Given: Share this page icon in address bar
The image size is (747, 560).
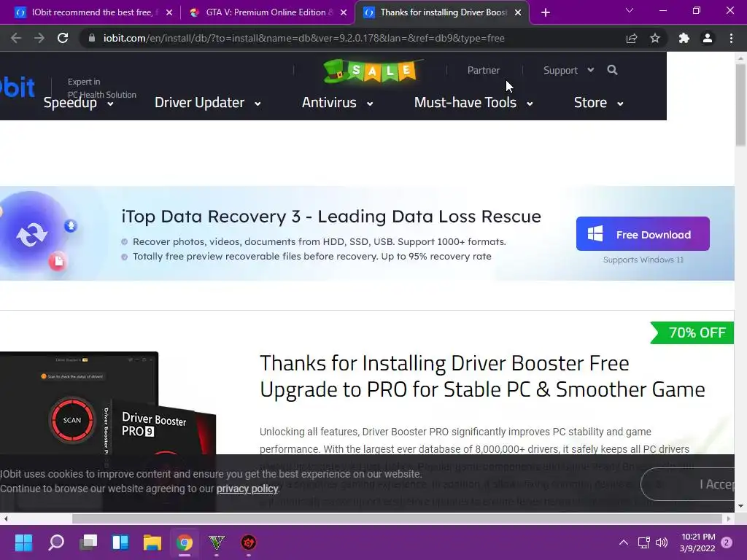Looking at the screenshot, I should pos(632,38).
